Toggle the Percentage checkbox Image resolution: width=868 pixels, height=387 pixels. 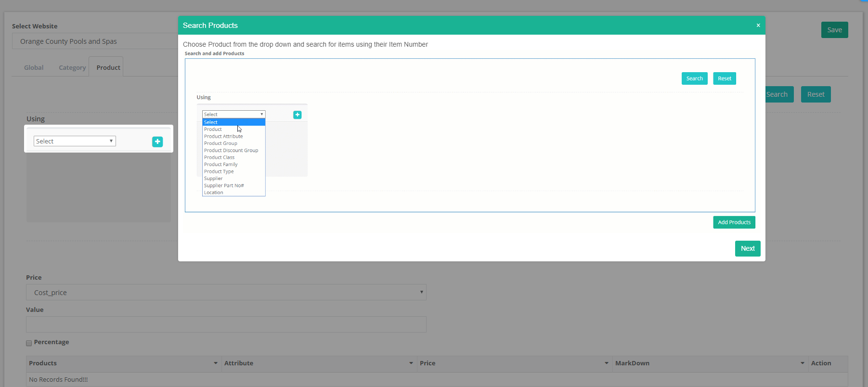click(x=29, y=343)
